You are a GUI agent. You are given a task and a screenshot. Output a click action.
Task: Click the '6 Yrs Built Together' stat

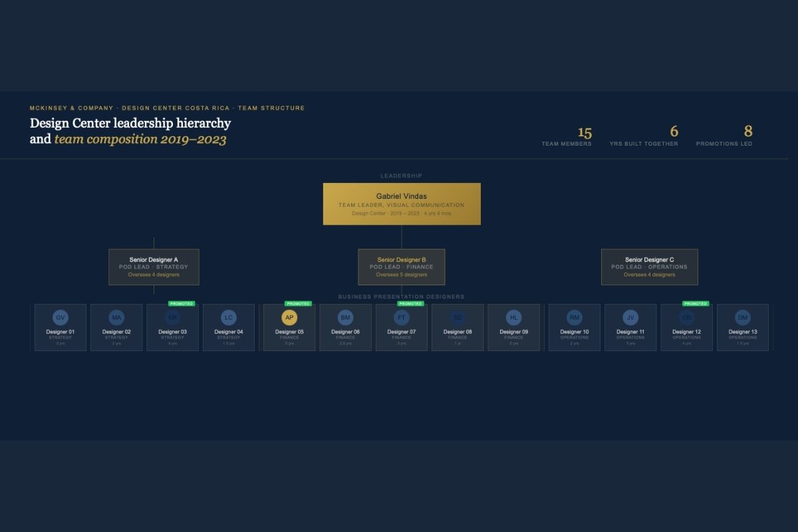[644, 136]
